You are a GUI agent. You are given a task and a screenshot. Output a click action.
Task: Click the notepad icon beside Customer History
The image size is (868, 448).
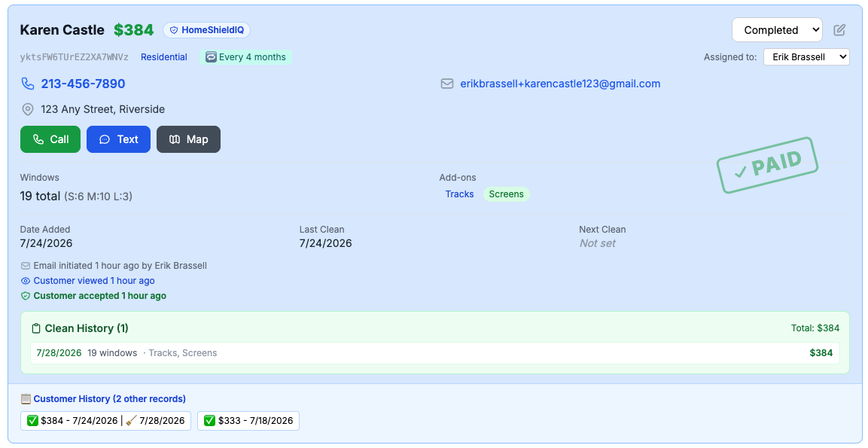coord(26,399)
